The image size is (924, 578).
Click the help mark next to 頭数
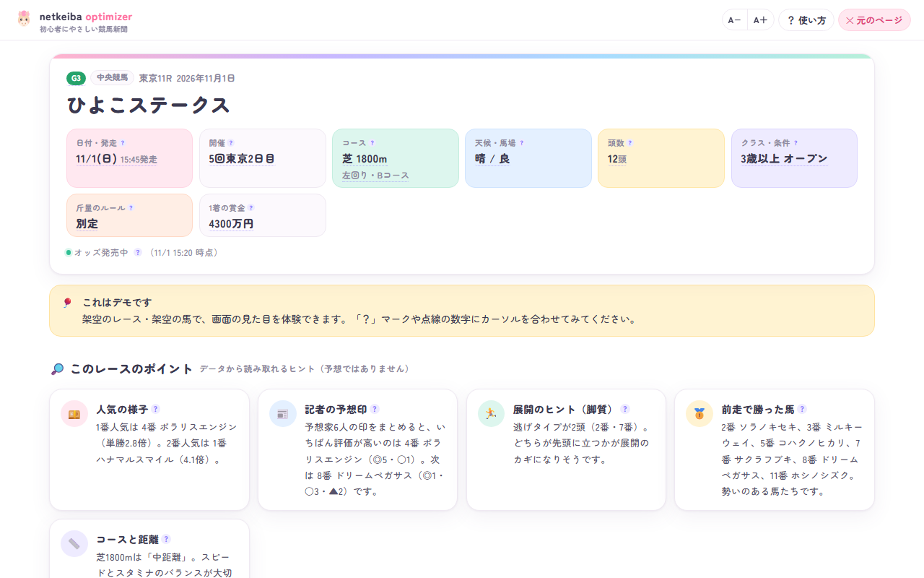(x=629, y=143)
